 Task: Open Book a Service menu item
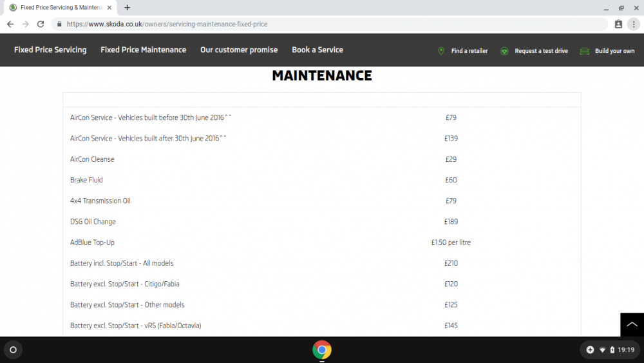click(317, 50)
